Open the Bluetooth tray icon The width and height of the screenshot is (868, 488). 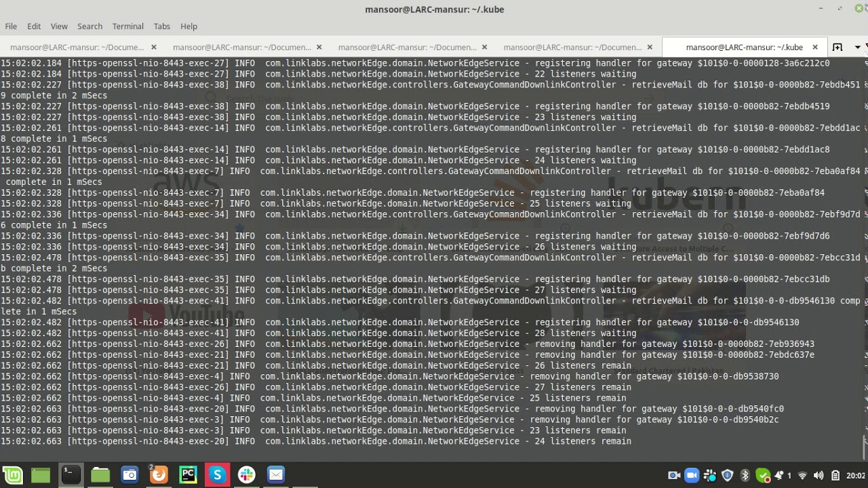[x=745, y=476]
